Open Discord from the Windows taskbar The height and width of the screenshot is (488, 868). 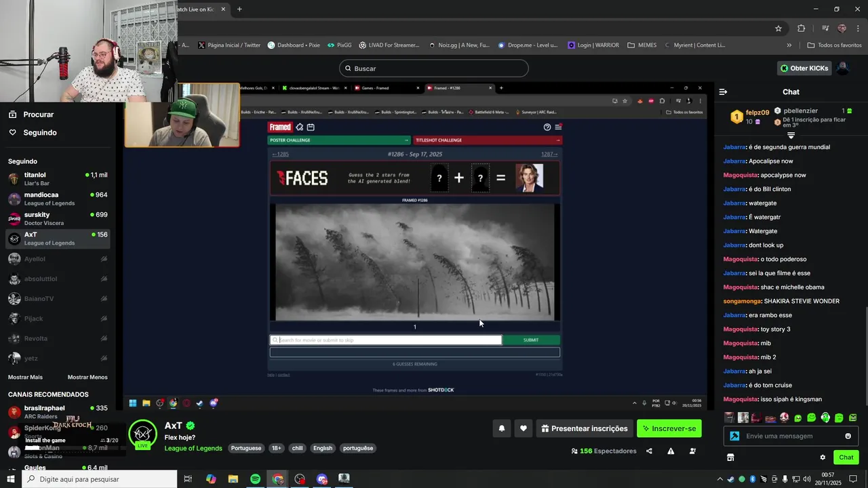[x=322, y=479]
